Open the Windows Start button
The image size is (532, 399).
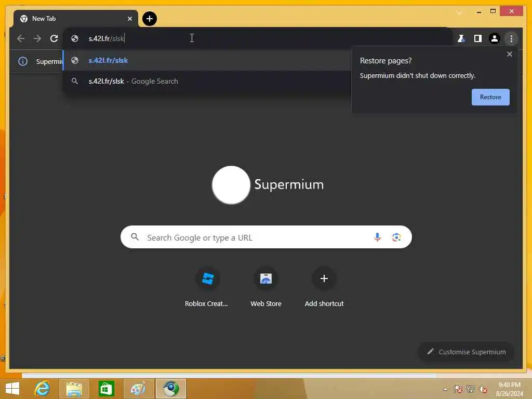pos(12,389)
